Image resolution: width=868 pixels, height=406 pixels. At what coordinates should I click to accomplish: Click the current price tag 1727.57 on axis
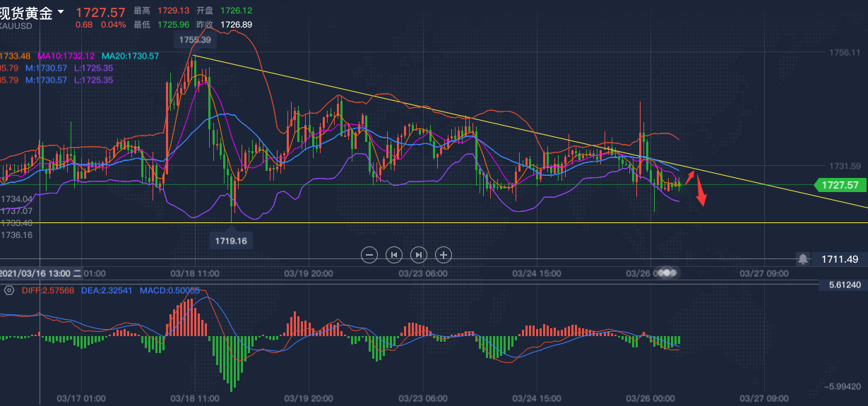coord(840,185)
